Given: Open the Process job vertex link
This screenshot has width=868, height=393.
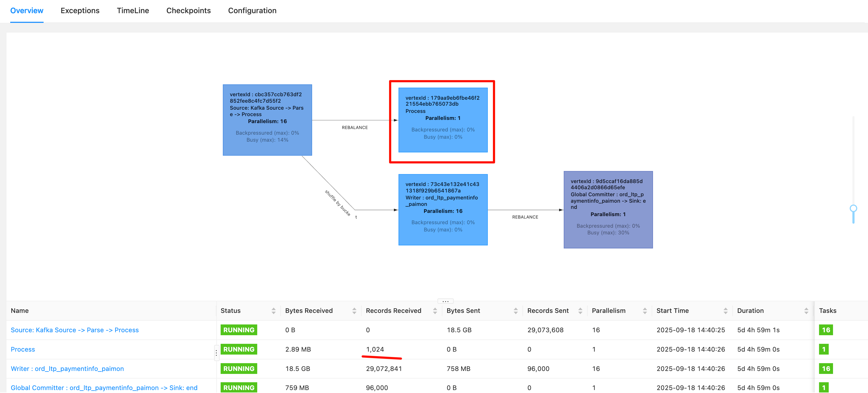Looking at the screenshot, I should pos(23,349).
